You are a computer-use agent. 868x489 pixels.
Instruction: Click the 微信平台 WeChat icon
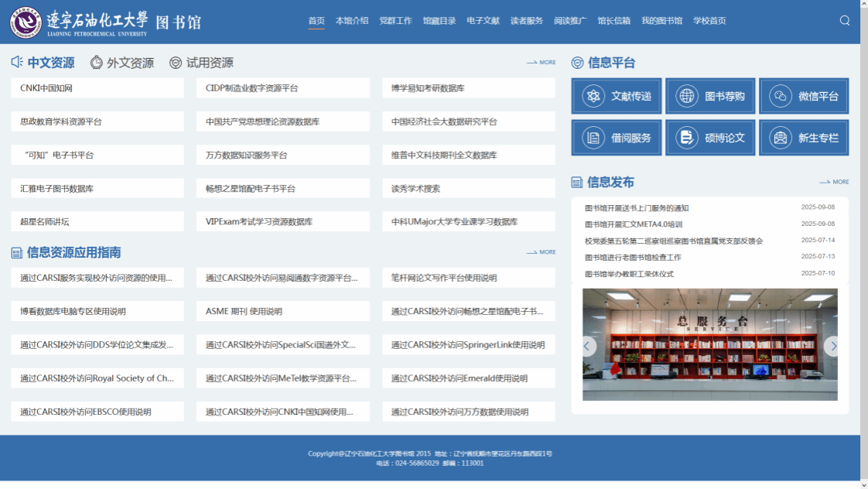coord(780,96)
